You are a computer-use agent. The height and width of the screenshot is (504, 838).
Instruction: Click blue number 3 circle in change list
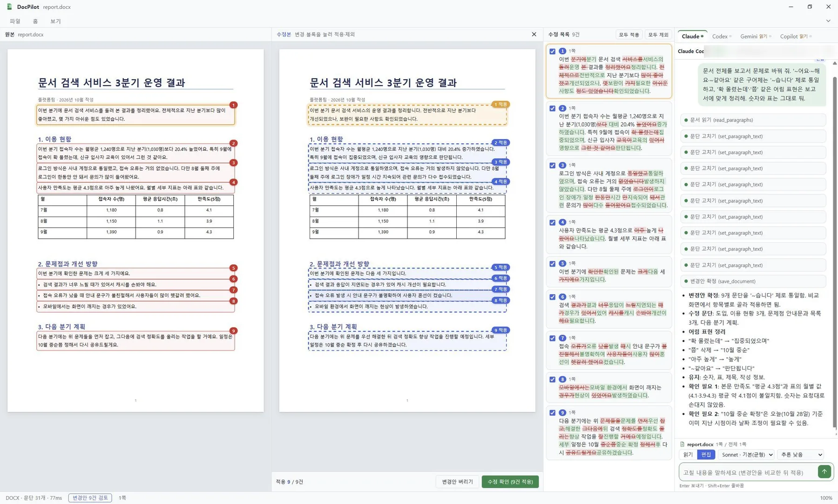tap(562, 165)
